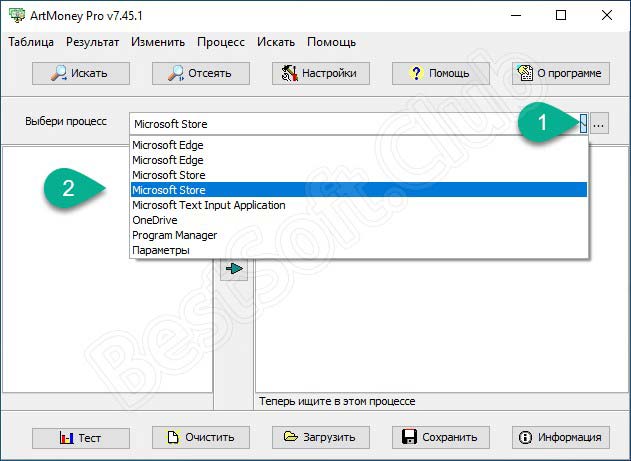Click the Искать toolbar button with magnifier
The height and width of the screenshot is (461, 631).
tap(81, 73)
